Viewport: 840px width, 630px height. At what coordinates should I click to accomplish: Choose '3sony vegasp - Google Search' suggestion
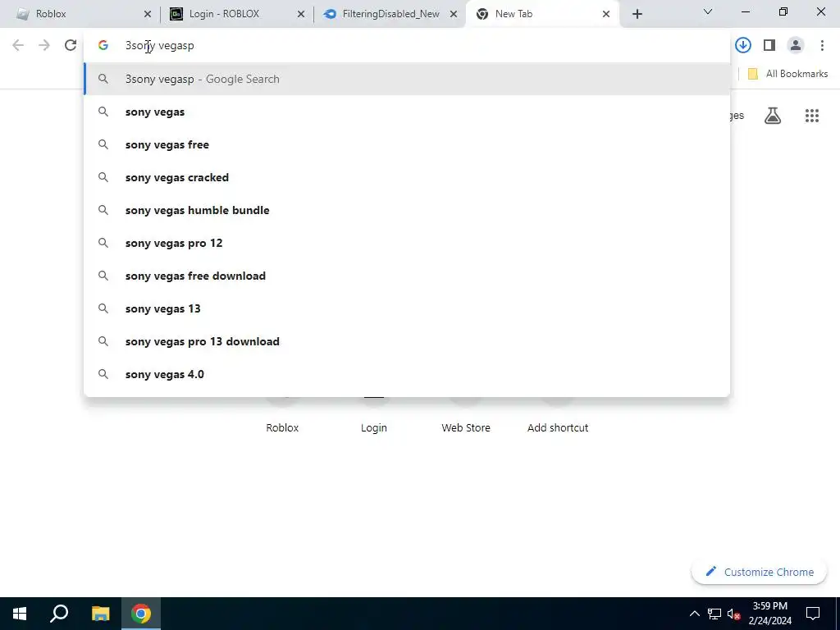tap(407, 80)
